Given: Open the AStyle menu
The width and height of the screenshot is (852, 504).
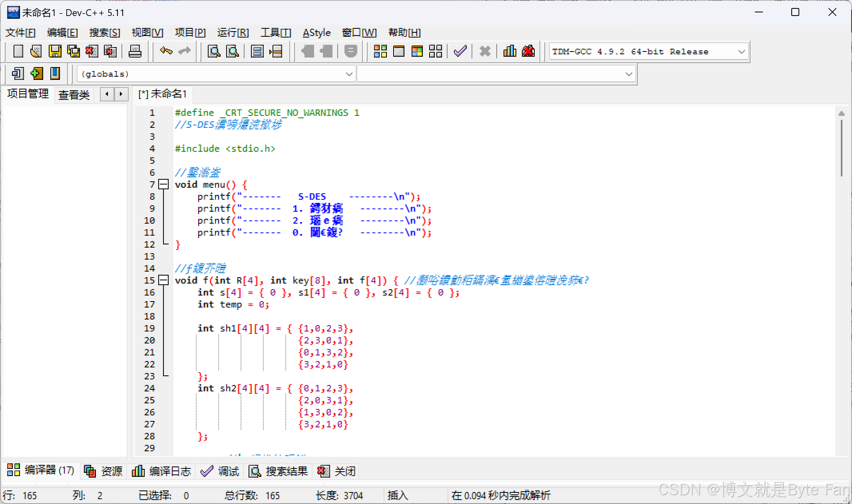Looking at the screenshot, I should [x=317, y=32].
